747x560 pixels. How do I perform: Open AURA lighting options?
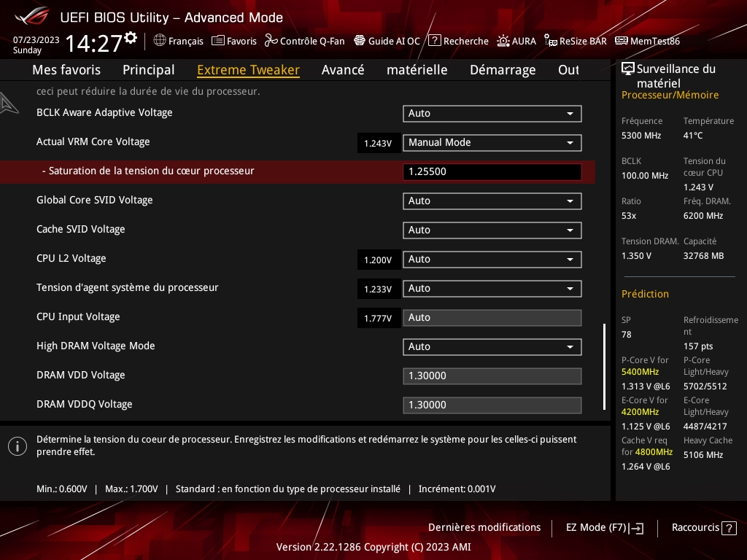tap(516, 41)
